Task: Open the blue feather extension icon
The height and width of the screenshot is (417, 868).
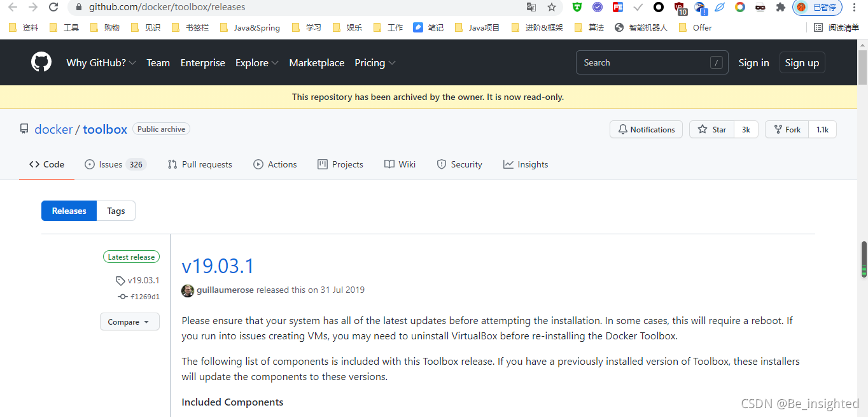Action: pos(720,7)
